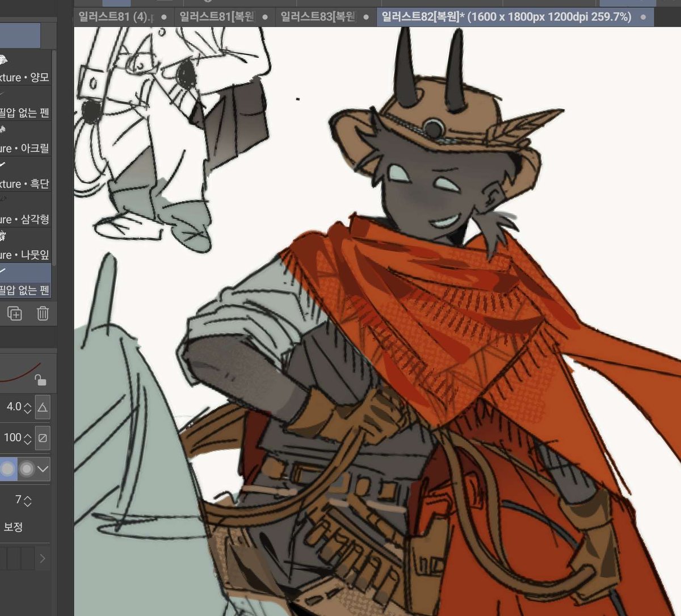Click the stabilization 7 stepper arrows

pos(27,500)
